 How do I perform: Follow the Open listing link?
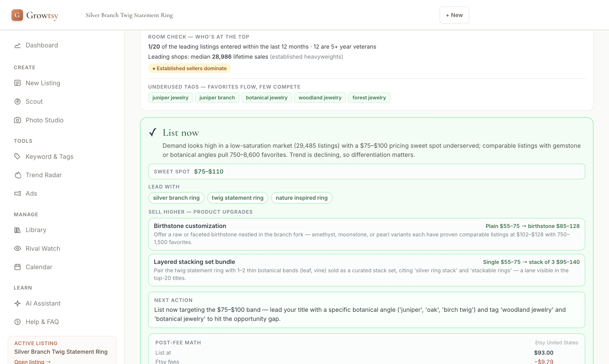32,362
